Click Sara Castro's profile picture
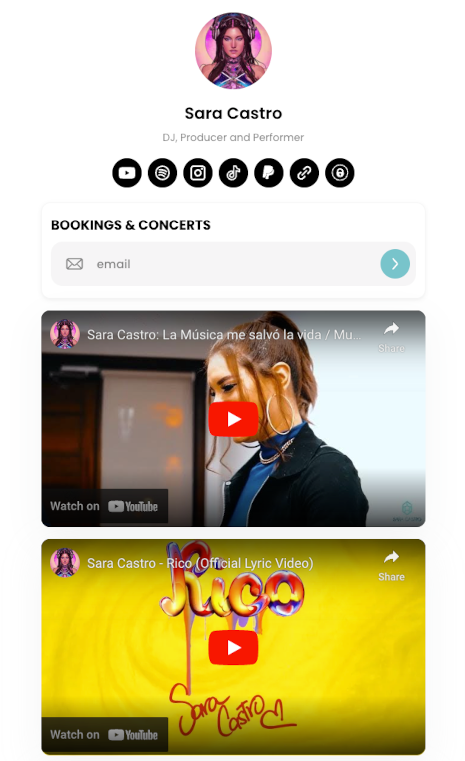 tap(233, 51)
